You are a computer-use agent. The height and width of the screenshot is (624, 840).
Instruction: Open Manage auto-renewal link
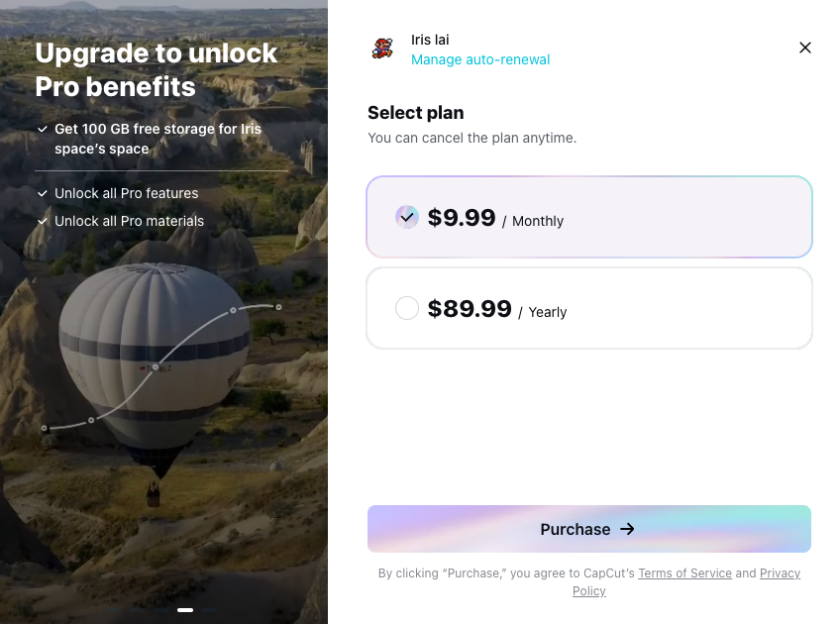[x=480, y=59]
